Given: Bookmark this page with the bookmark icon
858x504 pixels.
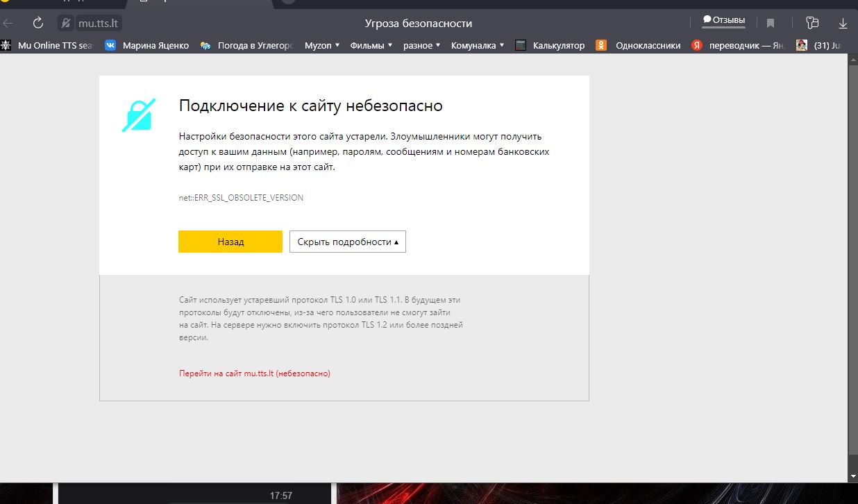Looking at the screenshot, I should pyautogui.click(x=771, y=23).
